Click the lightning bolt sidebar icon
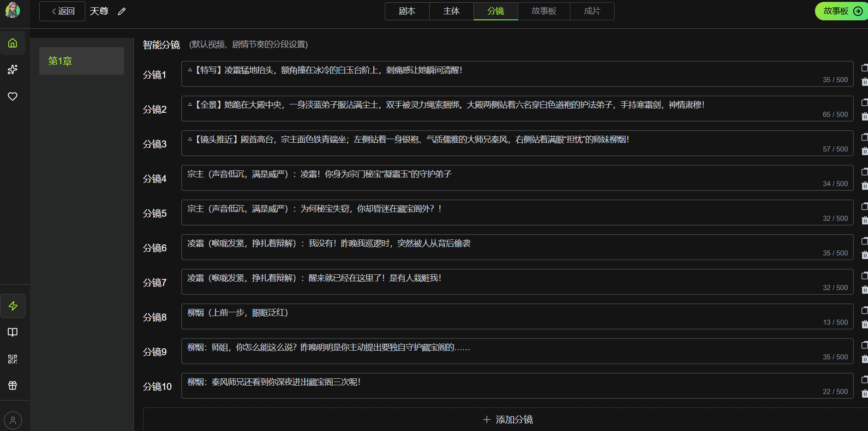 (12, 306)
